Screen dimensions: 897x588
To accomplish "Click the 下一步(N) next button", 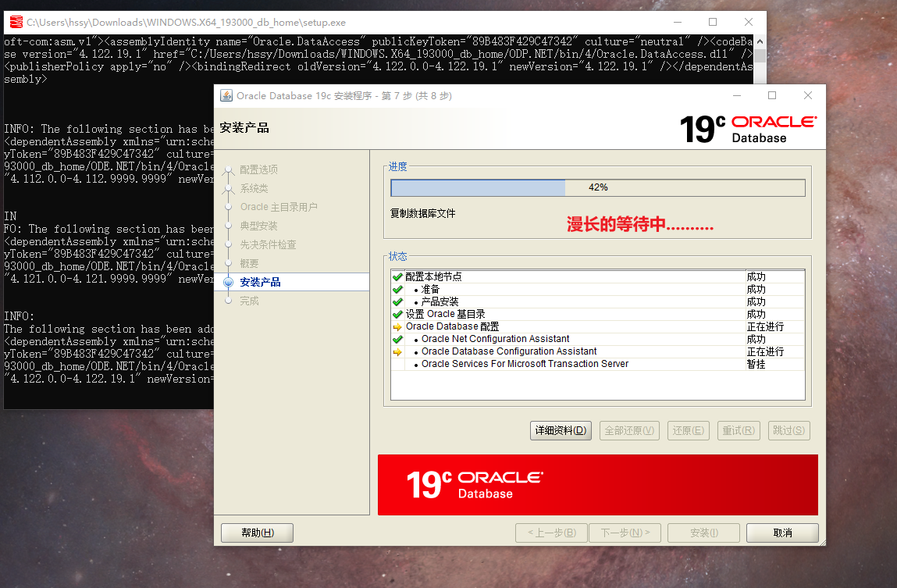I will point(625,533).
